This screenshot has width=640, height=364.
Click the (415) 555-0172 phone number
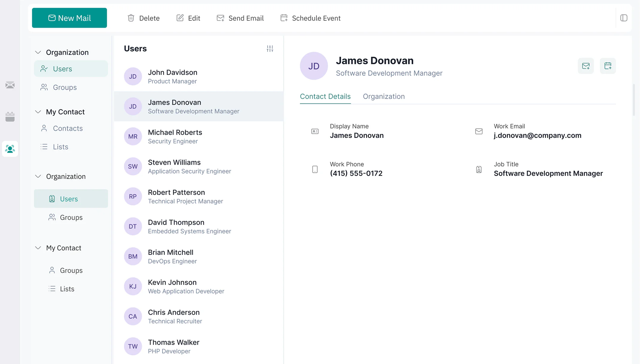point(356,173)
